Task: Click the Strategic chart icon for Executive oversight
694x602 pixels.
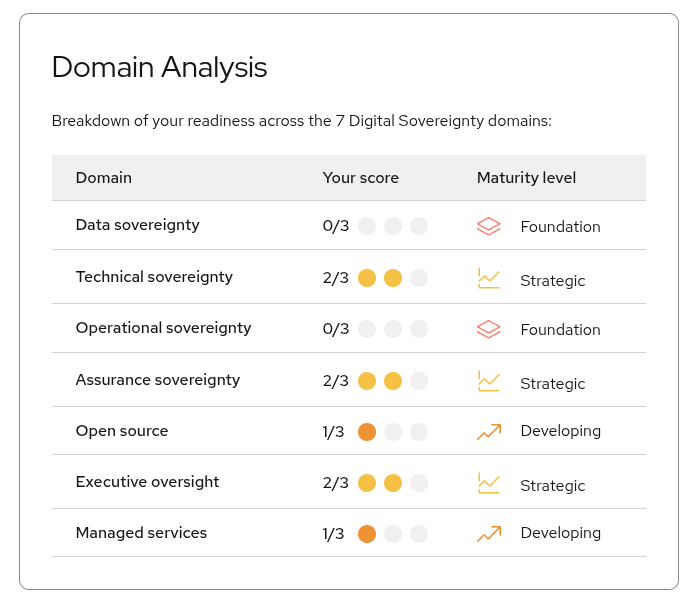Action: click(x=488, y=483)
